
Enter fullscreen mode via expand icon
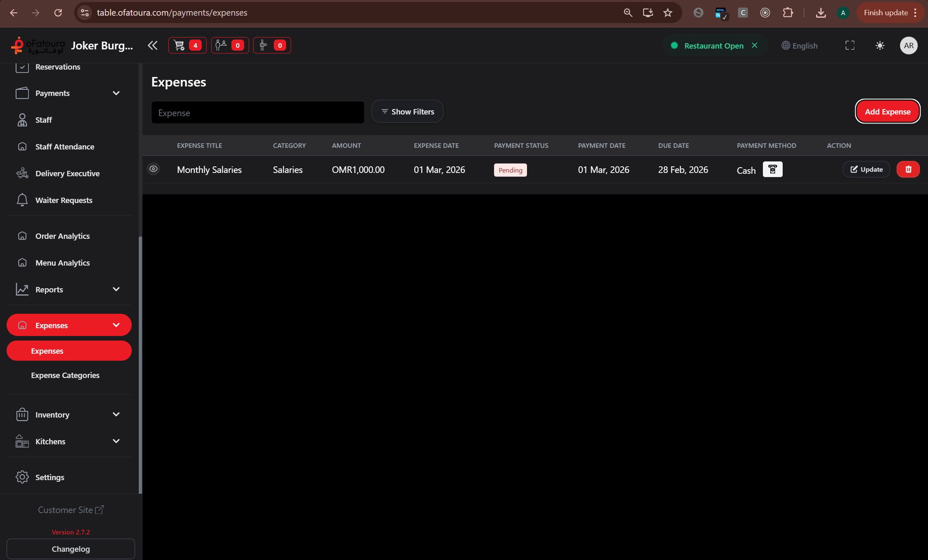850,45
